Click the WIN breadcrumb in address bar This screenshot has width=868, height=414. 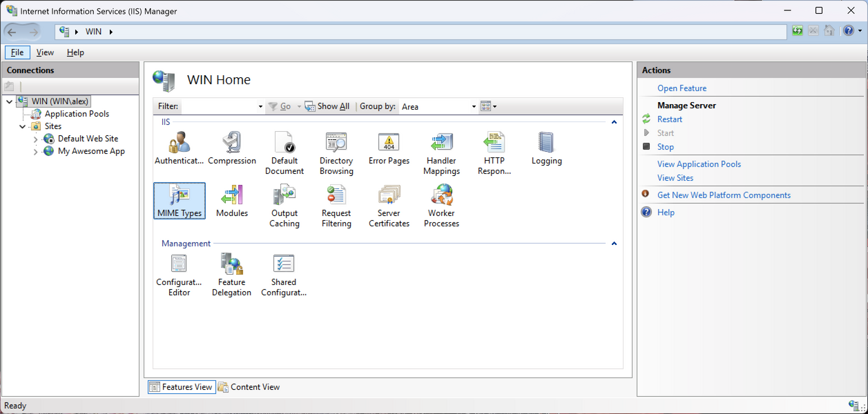click(93, 32)
